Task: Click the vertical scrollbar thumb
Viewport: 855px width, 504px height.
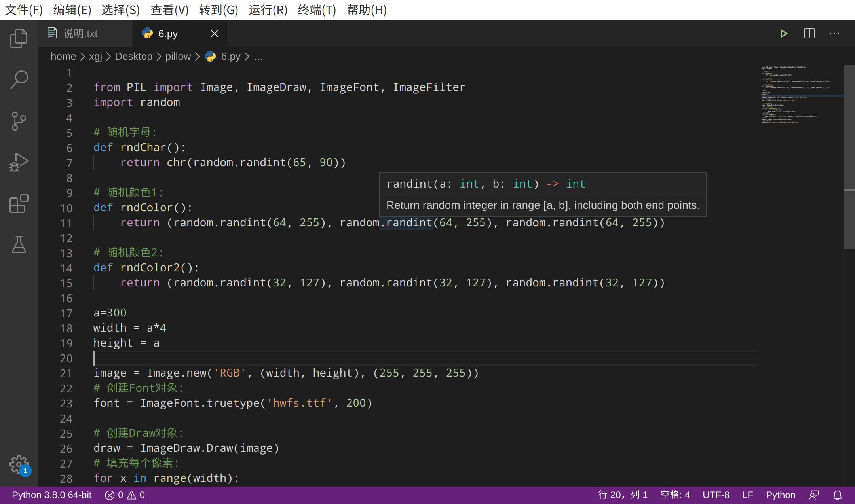Action: point(849,156)
